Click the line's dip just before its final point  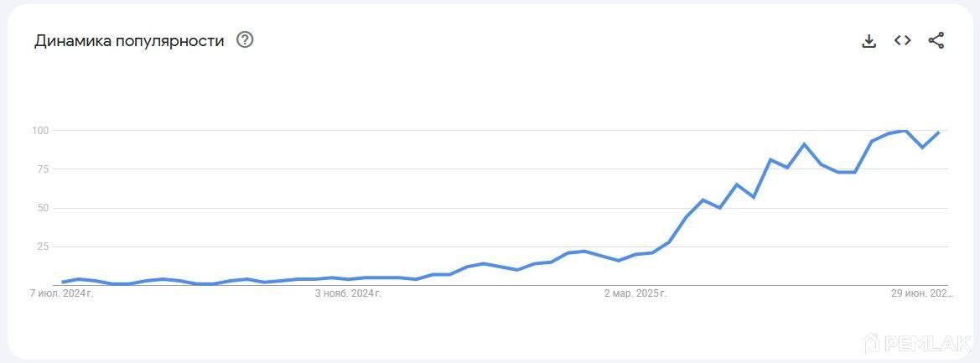(922, 148)
